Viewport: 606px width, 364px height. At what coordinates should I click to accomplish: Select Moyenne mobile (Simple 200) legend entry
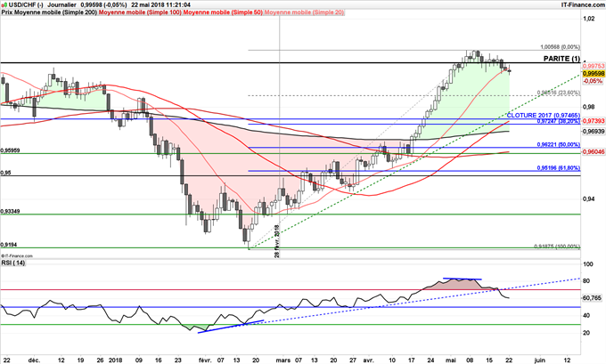point(56,12)
